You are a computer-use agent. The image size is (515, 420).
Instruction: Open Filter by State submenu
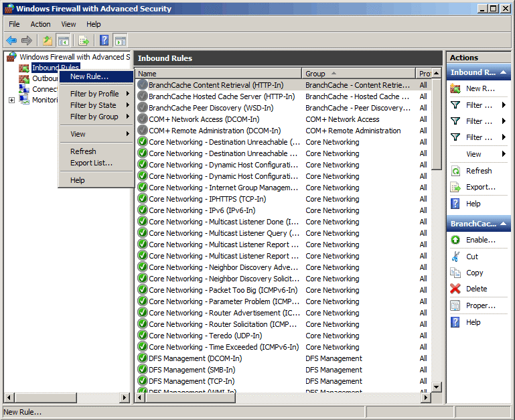tap(96, 105)
